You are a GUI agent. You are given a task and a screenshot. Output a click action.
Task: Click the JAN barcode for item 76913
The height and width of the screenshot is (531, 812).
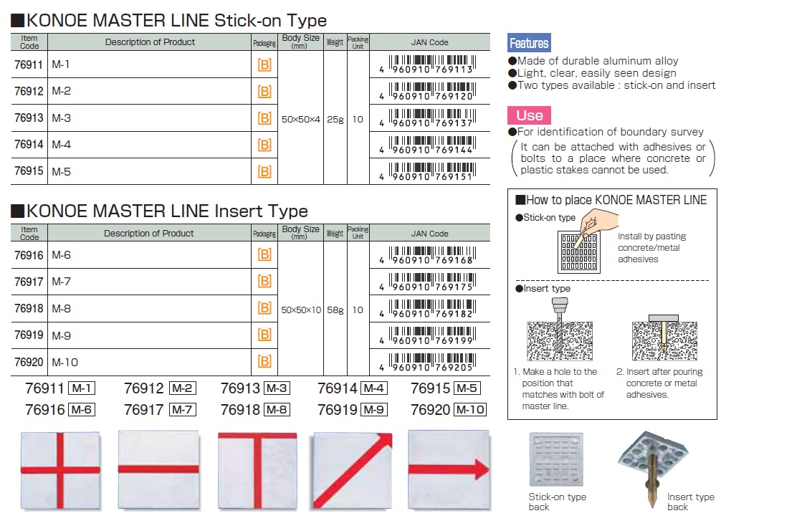(x=430, y=118)
